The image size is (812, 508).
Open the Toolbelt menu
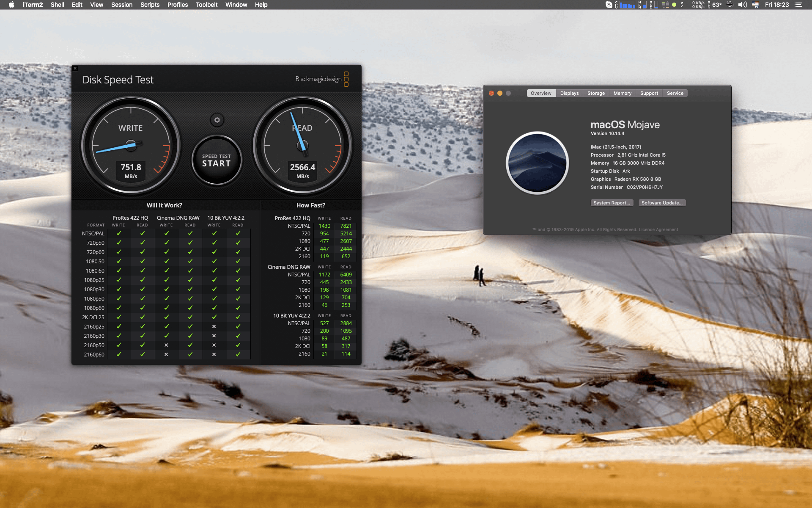click(x=206, y=5)
